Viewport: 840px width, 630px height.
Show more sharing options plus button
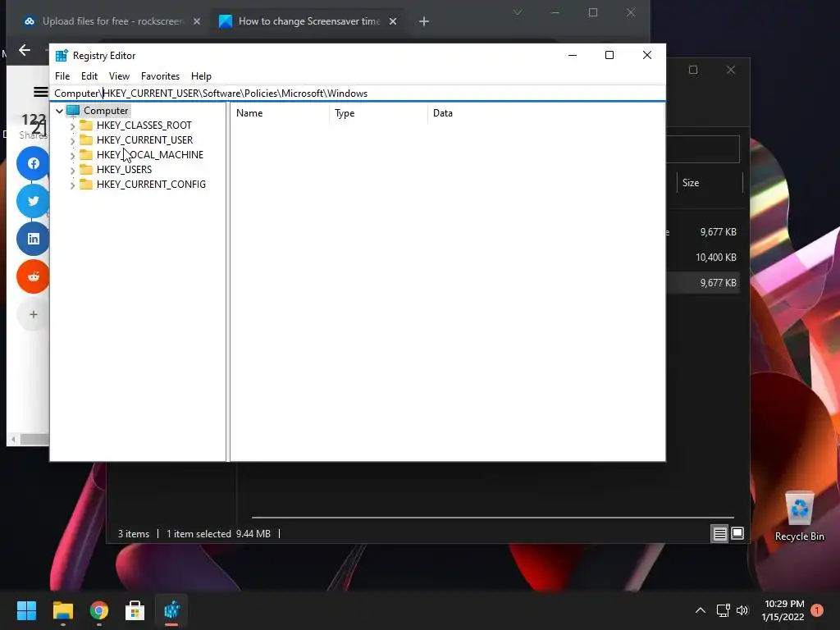click(x=33, y=314)
